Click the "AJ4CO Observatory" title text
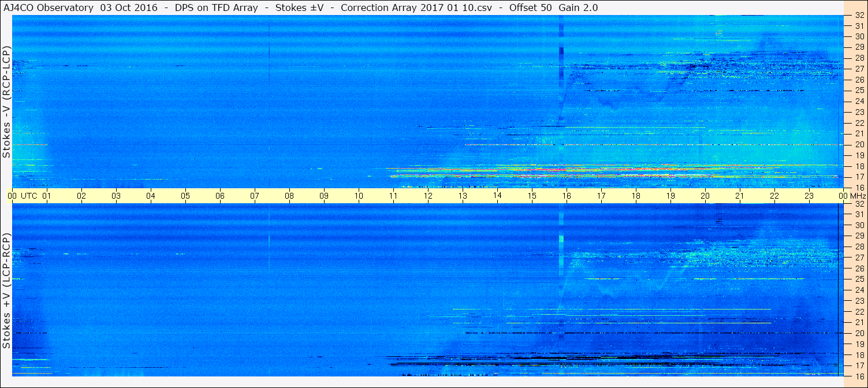 pyautogui.click(x=49, y=8)
